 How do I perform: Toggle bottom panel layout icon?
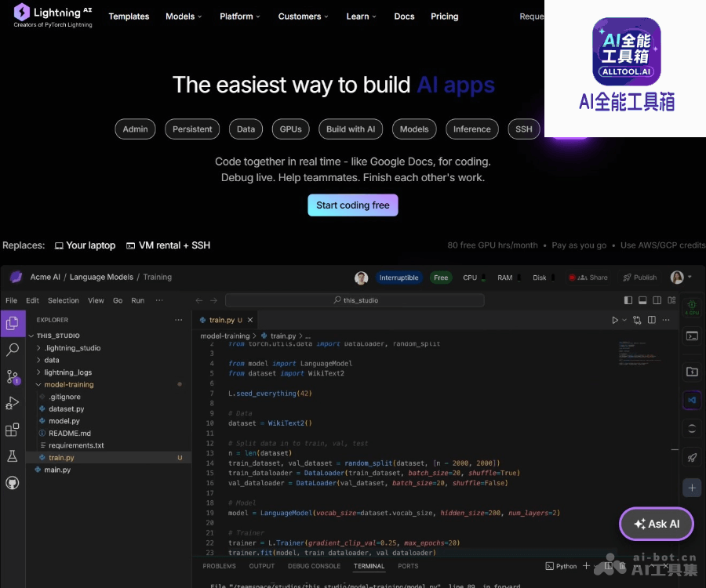[x=642, y=300]
